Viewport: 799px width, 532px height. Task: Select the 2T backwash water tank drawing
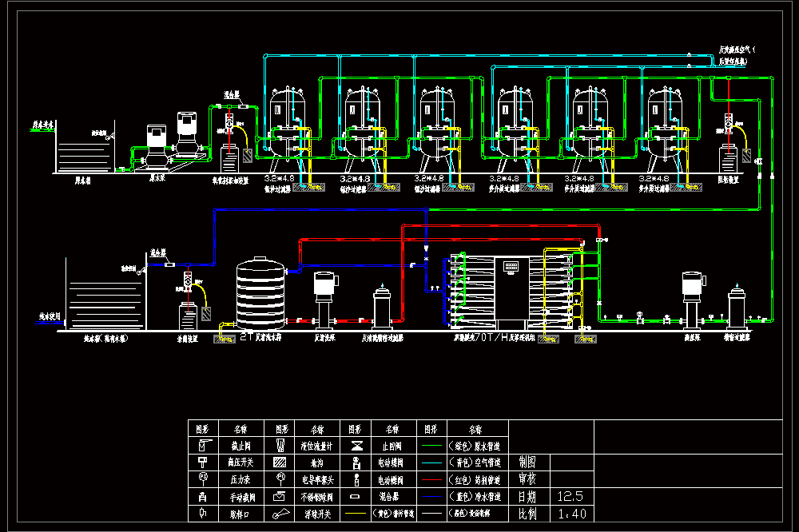[x=260, y=293]
